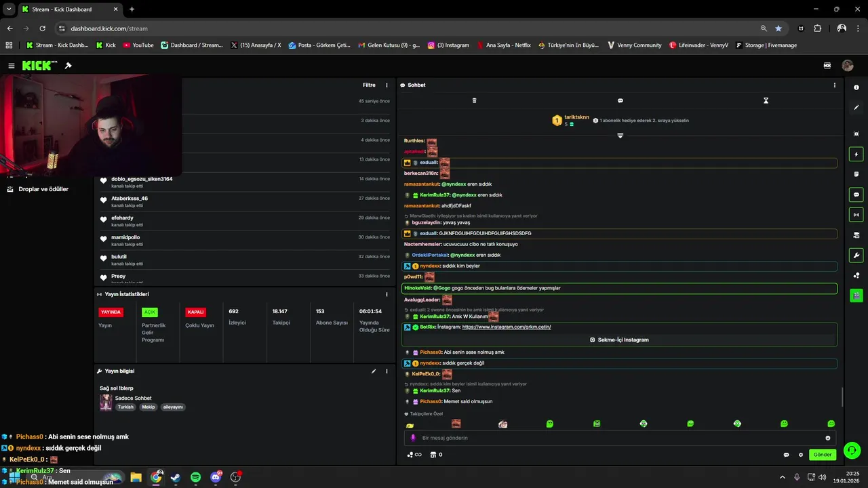Click the Filtre button in activity feed
Viewport: 868px width, 488px height.
coord(369,85)
